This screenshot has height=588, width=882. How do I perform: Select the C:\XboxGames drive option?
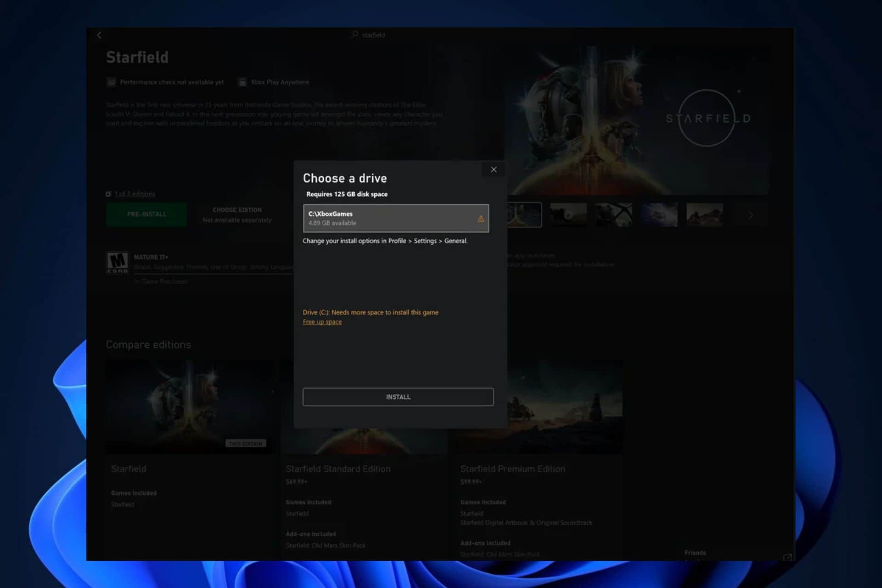(396, 218)
